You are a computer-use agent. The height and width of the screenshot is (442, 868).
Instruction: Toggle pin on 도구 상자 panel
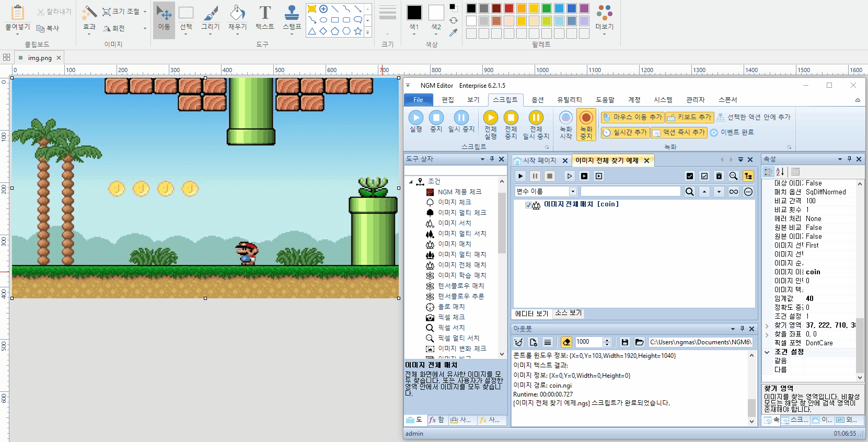click(x=492, y=159)
